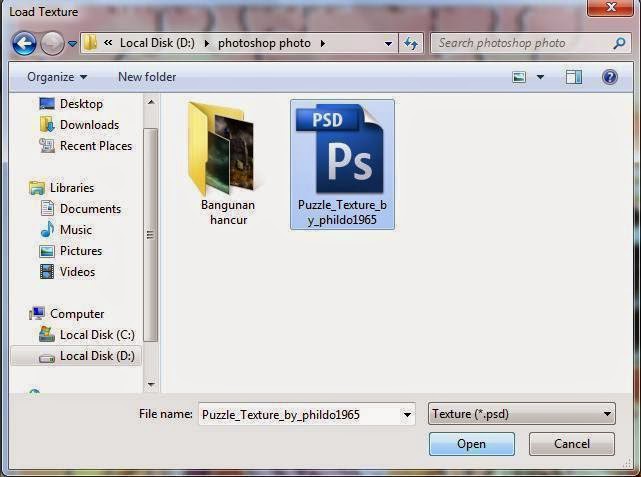This screenshot has width=641, height=477.
Task: Click the search magnifier icon
Action: [x=619, y=43]
